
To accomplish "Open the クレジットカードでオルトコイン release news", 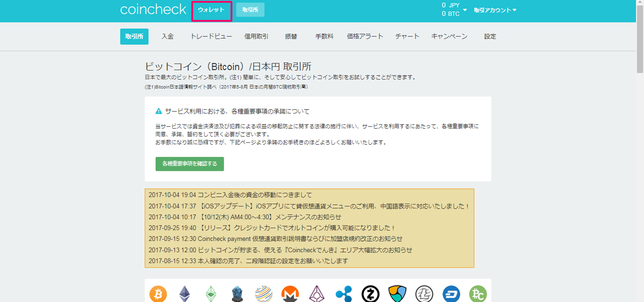I will [272, 228].
